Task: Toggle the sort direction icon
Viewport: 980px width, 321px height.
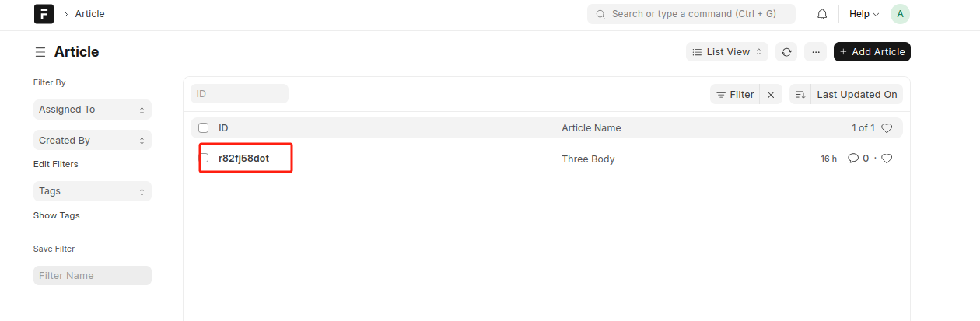Action: pyautogui.click(x=800, y=95)
